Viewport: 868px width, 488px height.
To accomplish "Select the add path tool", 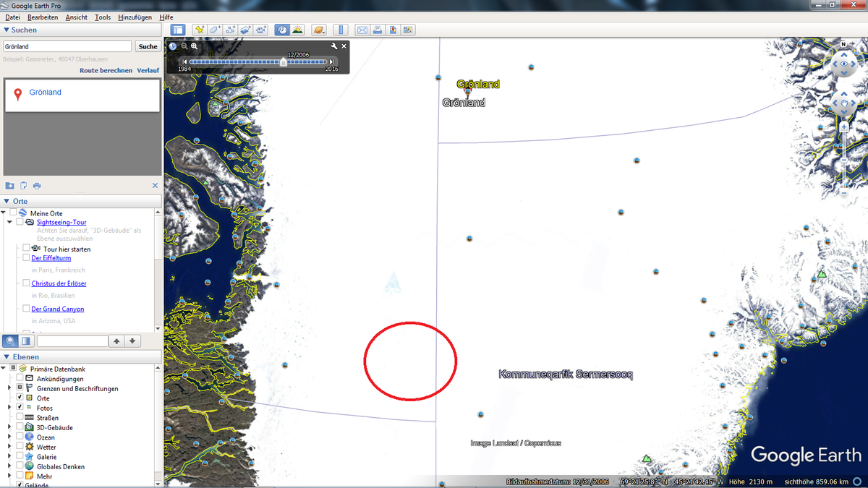I will pyautogui.click(x=231, y=30).
